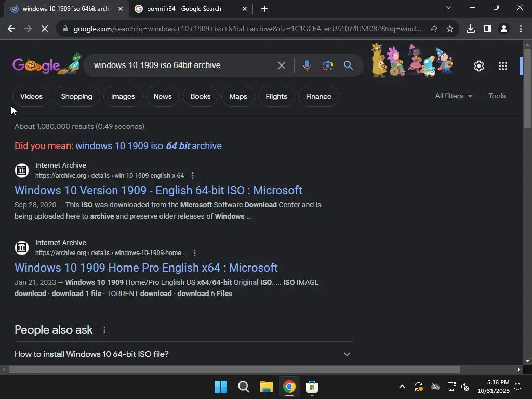Click the horizontal scrollbar thumb
Viewport: 532px width, 399px height.
click(x=234, y=369)
